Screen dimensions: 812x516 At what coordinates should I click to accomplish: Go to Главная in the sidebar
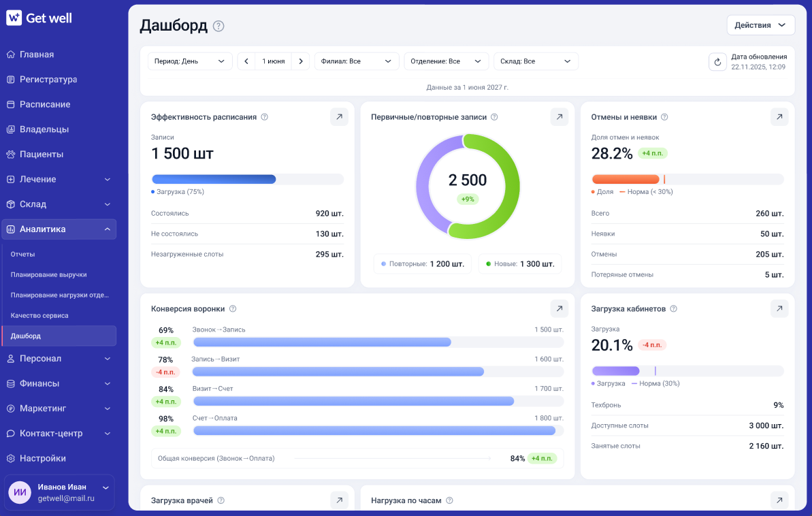[59, 54]
